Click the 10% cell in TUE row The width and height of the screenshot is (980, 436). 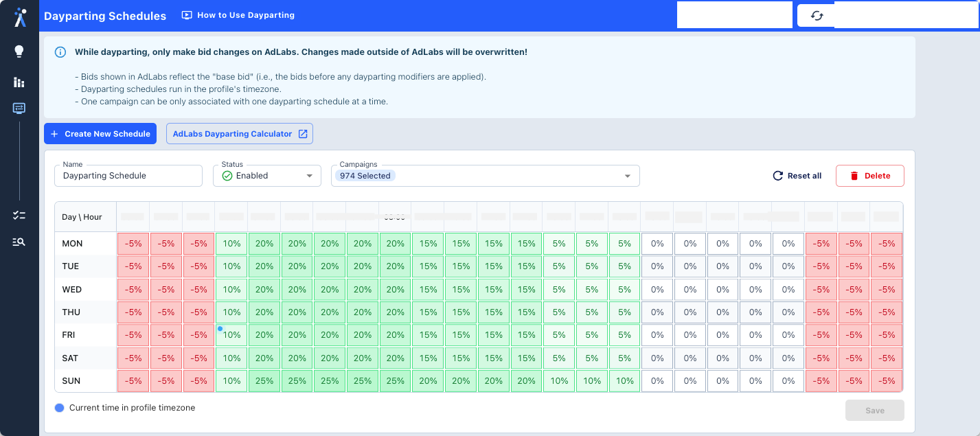point(231,266)
